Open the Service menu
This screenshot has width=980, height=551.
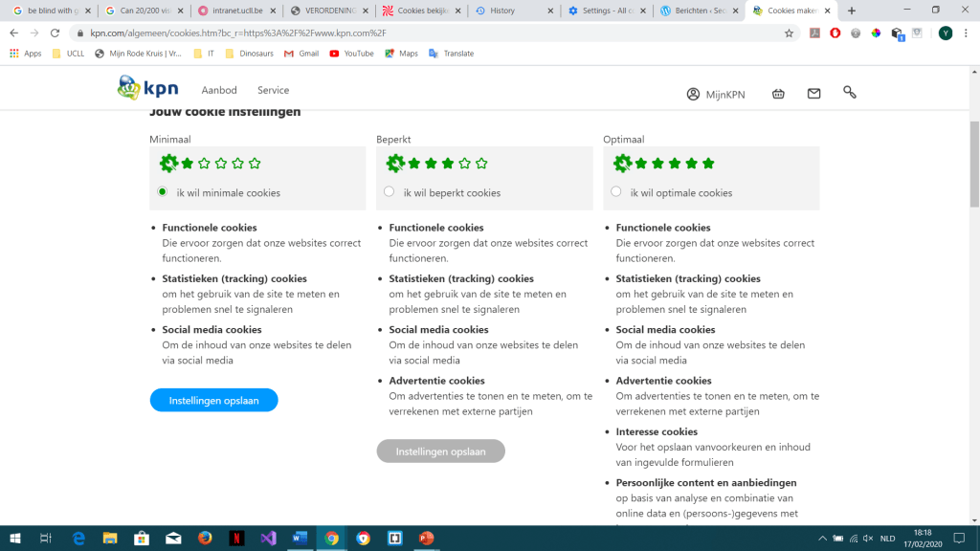click(x=273, y=90)
